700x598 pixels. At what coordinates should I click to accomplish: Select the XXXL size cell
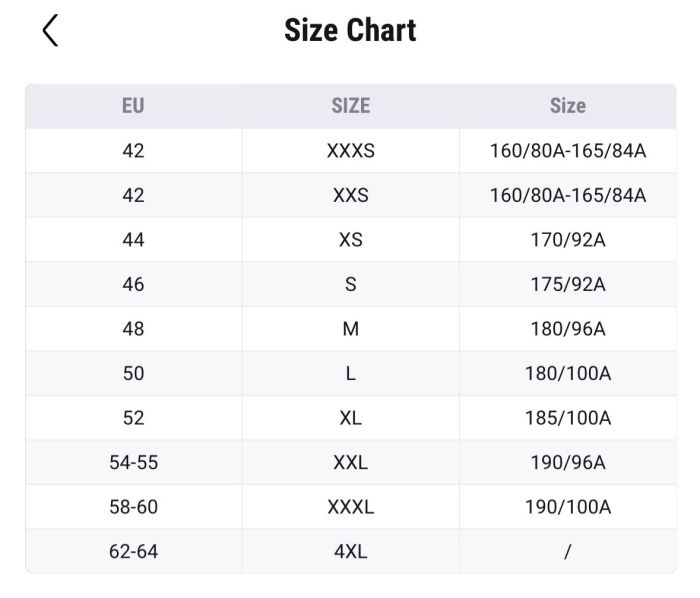coord(350,507)
